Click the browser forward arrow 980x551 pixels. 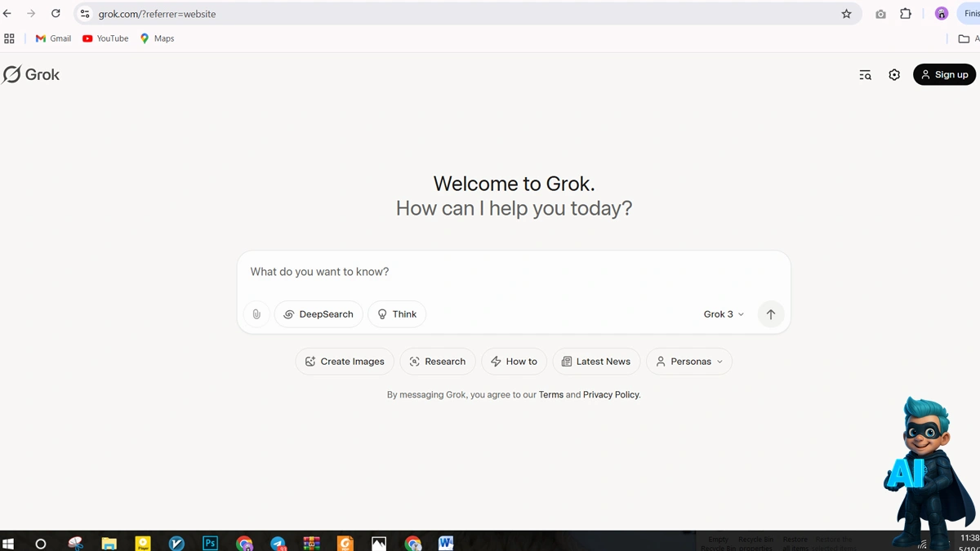coord(31,14)
